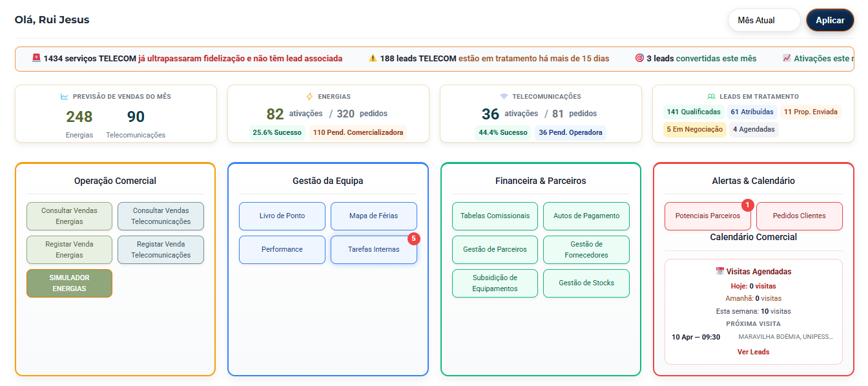Click the Ver Leads link
Image resolution: width=868 pixels, height=386 pixels.
753,352
